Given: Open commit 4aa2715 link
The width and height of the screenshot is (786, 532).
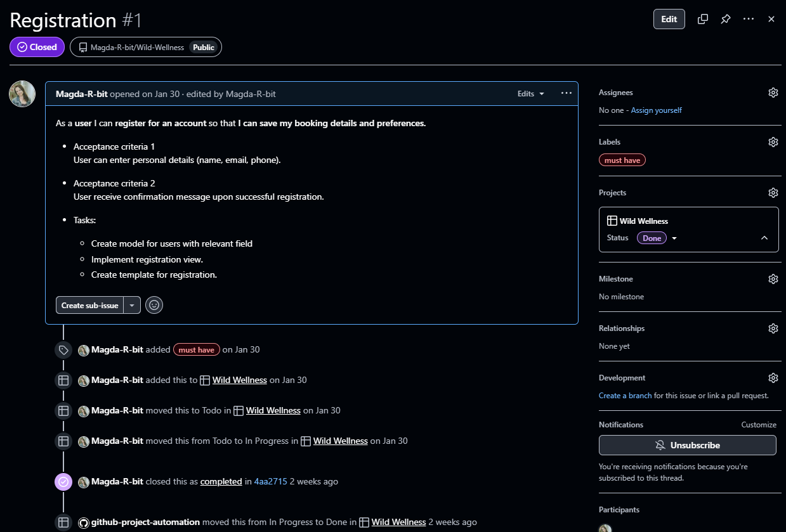Looking at the screenshot, I should [x=270, y=481].
